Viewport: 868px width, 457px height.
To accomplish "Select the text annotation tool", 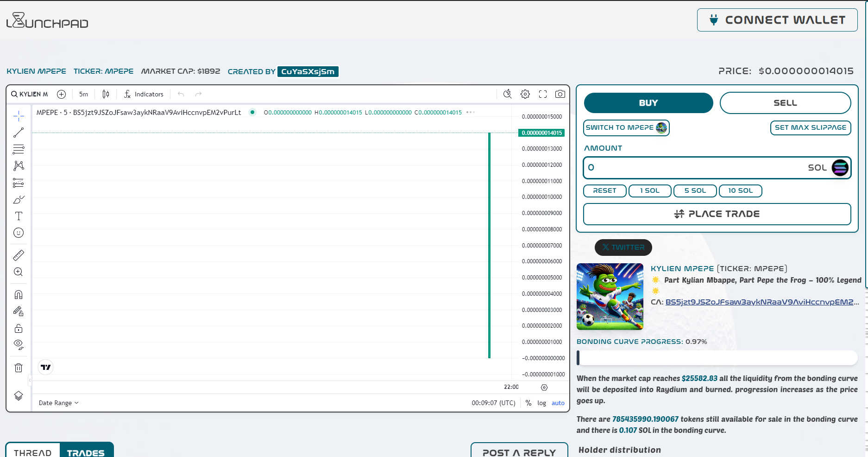I will coord(19,216).
